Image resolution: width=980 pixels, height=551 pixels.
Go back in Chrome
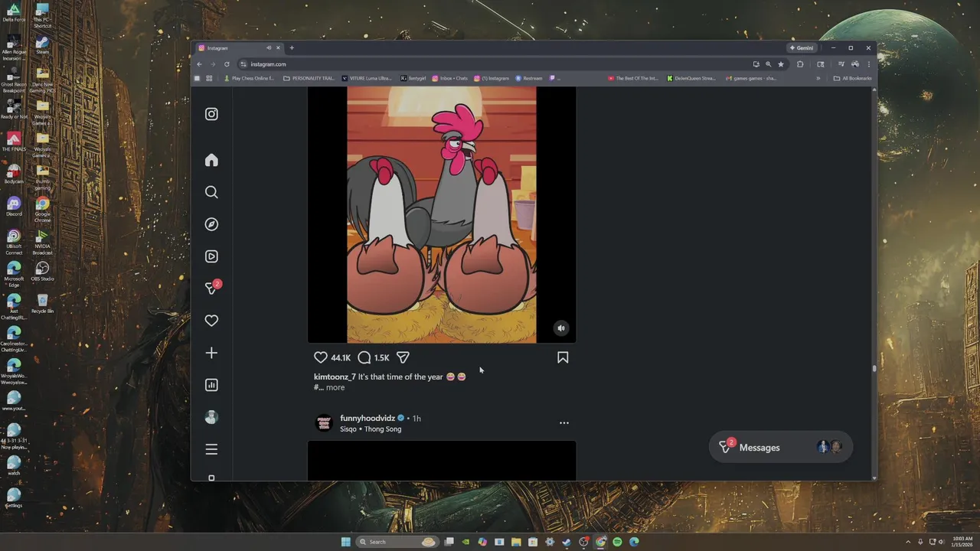click(x=200, y=64)
